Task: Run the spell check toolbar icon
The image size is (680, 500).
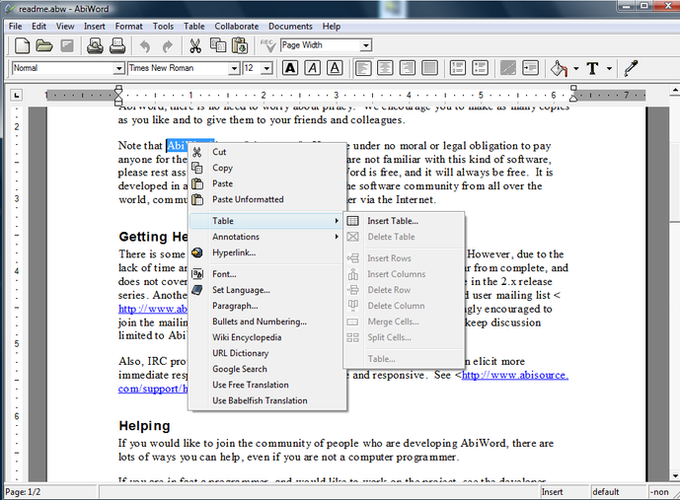Action: coord(268,45)
